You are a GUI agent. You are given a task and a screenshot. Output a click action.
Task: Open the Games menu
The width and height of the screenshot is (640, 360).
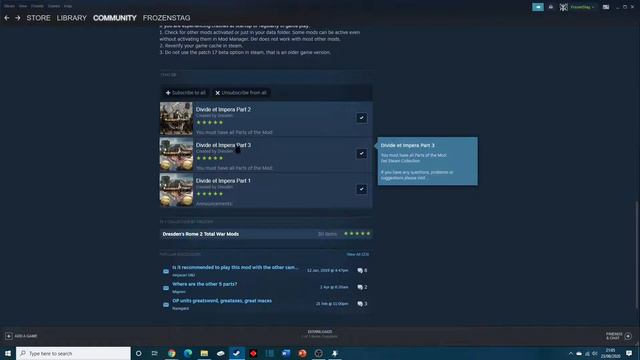(53, 6)
